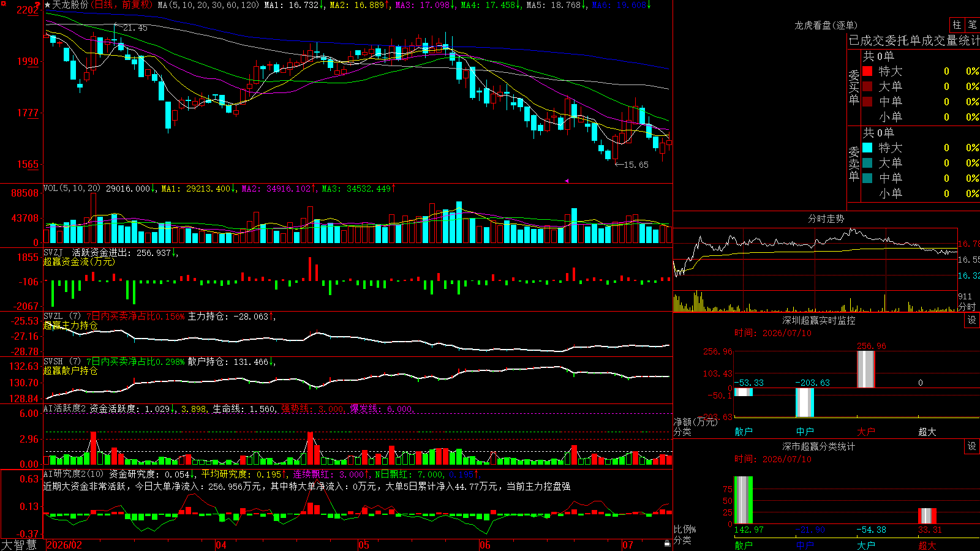Viewport: 980px width, 551px height.
Task: Click the -203.63 中户 bar in real-time monitor
Action: (805, 402)
